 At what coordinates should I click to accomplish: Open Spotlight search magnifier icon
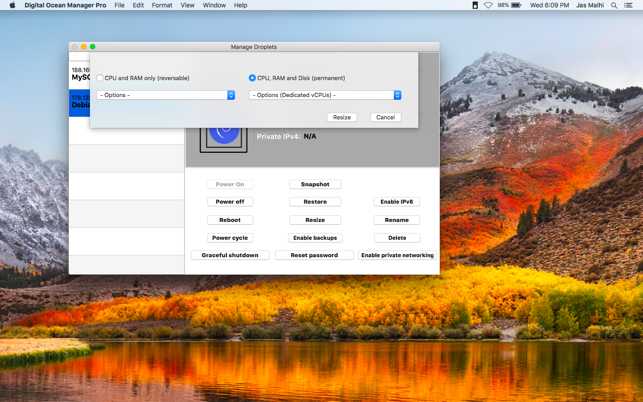click(614, 5)
